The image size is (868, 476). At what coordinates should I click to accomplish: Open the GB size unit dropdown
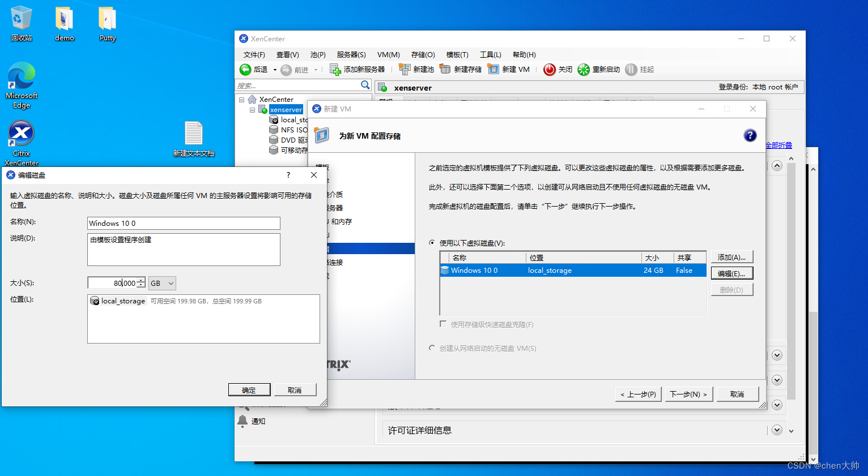162,283
